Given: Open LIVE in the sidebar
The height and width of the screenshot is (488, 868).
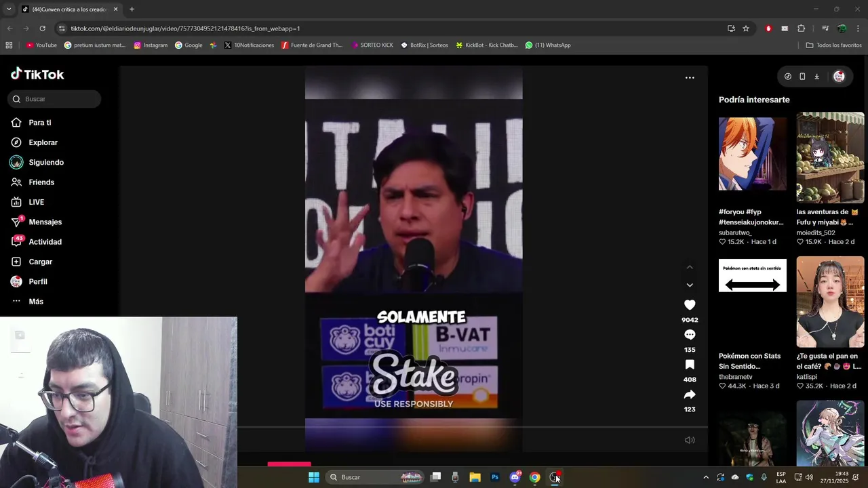Looking at the screenshot, I should point(36,202).
